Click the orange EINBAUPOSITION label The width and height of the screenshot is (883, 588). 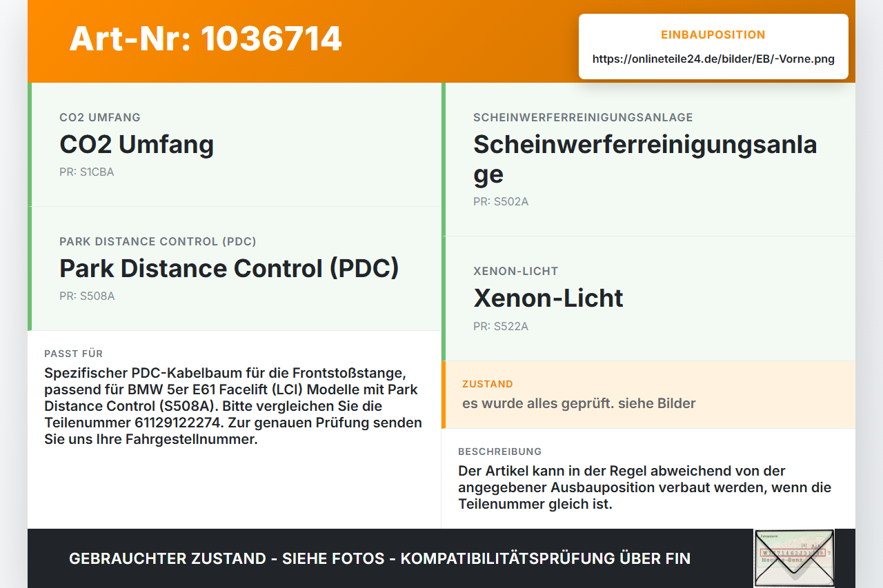click(713, 35)
